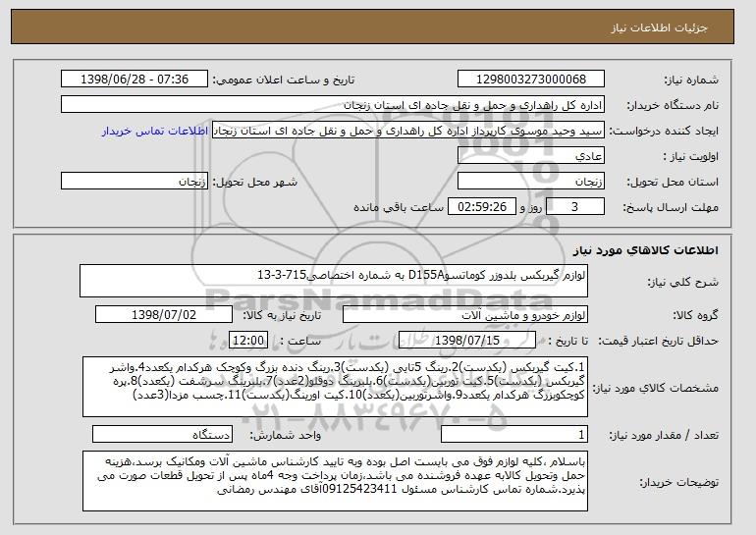Screen dimensions: 756x535
Task: Select the days remaining field showing 3
Action: coord(574,207)
